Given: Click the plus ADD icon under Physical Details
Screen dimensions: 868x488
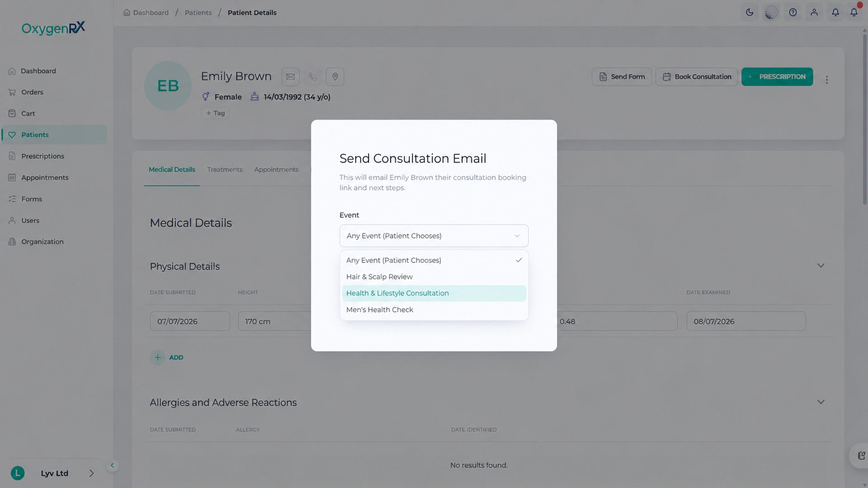Looking at the screenshot, I should click(157, 357).
